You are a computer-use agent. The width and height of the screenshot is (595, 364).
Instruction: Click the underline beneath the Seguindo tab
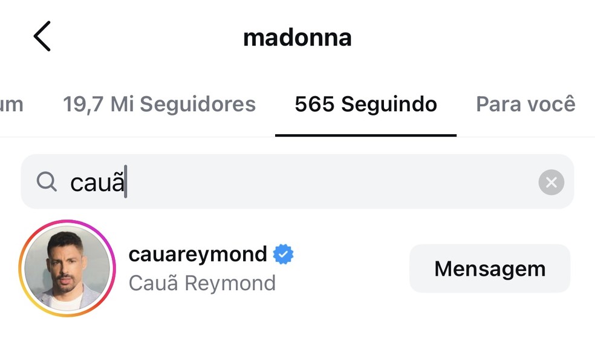pos(366,135)
